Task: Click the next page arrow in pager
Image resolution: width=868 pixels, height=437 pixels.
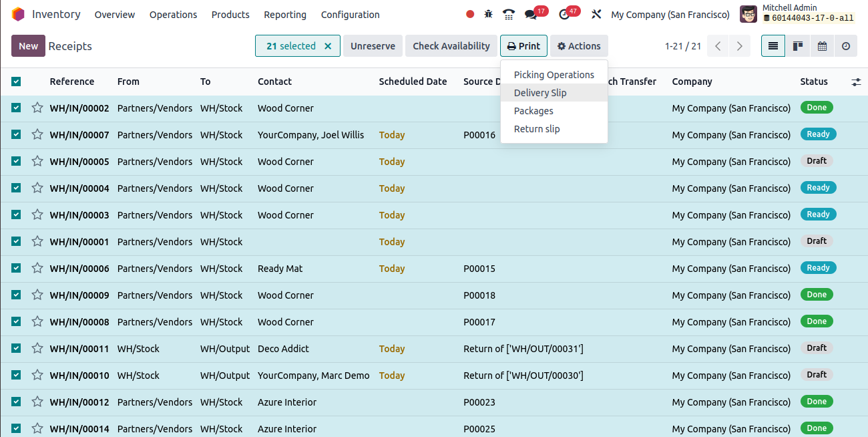Action: pos(739,46)
